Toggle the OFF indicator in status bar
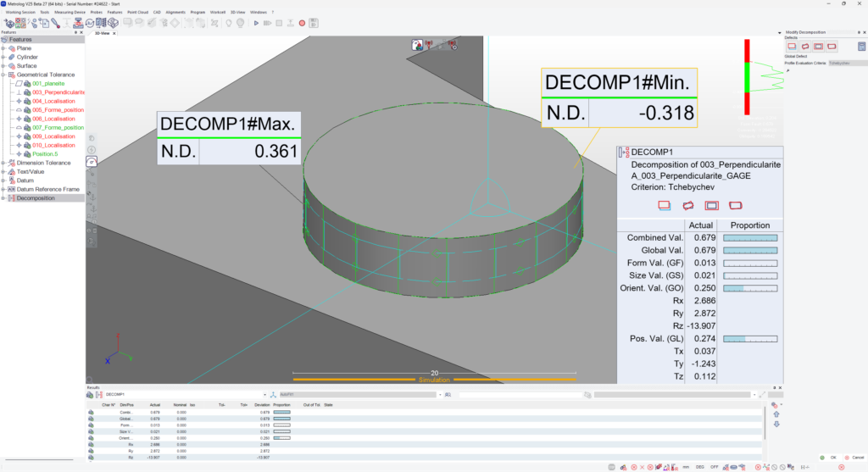The width and height of the screenshot is (868, 472). click(x=714, y=467)
